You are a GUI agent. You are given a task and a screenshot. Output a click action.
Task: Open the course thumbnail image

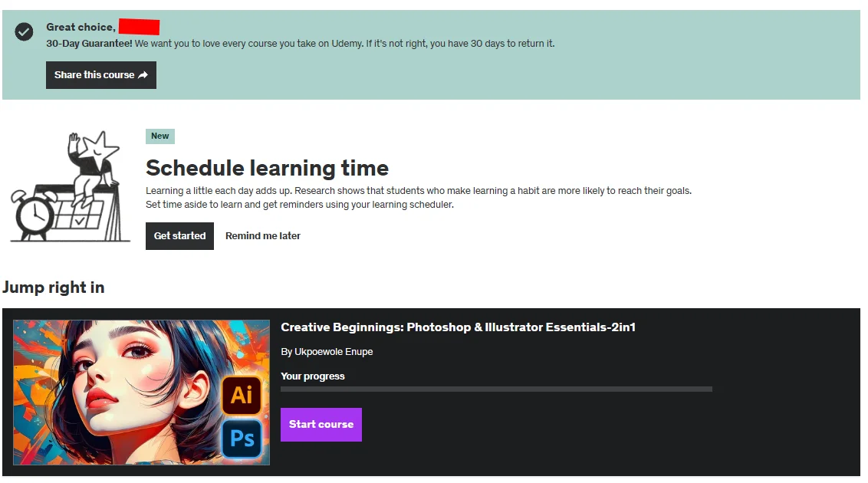click(142, 393)
